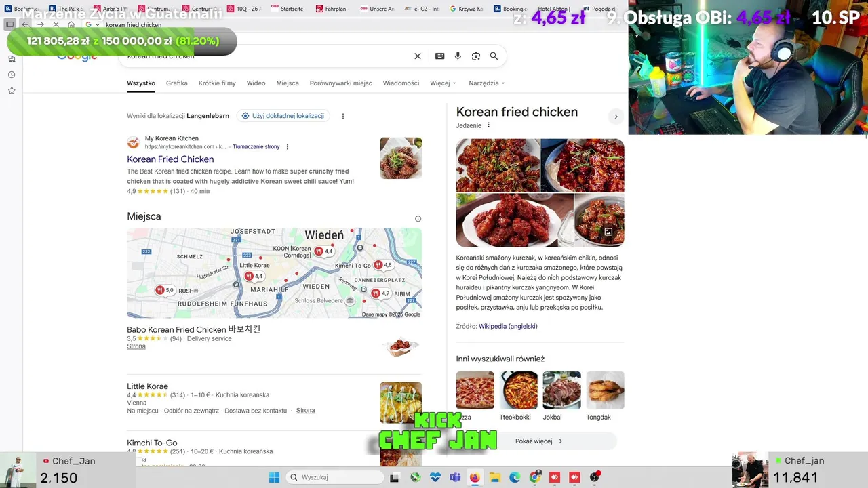Switch to the Krótkie filmy tab
This screenshot has height=488, width=868.
[217, 83]
